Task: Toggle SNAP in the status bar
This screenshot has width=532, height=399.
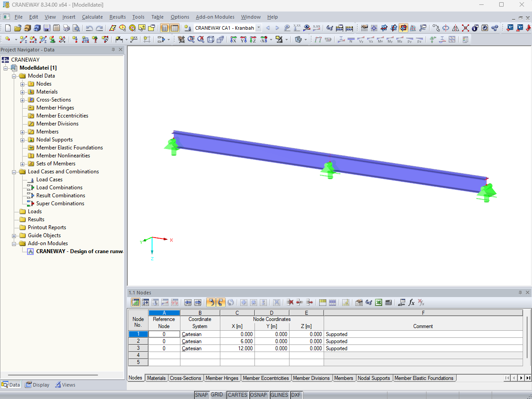Action: click(201, 395)
